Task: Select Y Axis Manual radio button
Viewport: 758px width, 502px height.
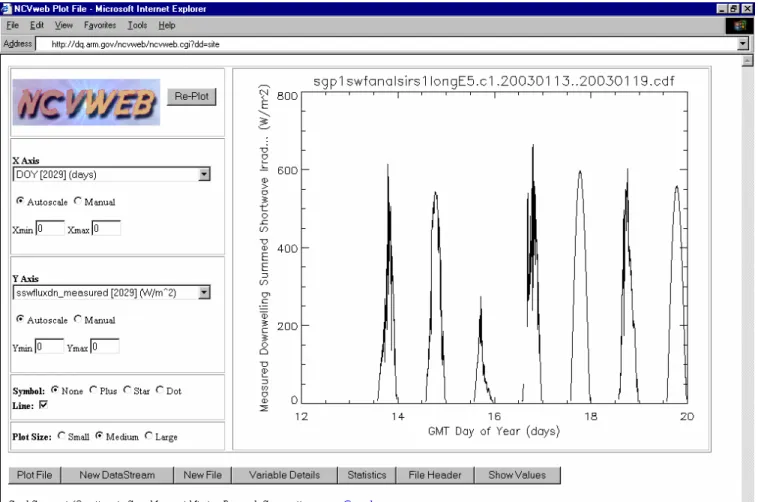Action: 78,319
